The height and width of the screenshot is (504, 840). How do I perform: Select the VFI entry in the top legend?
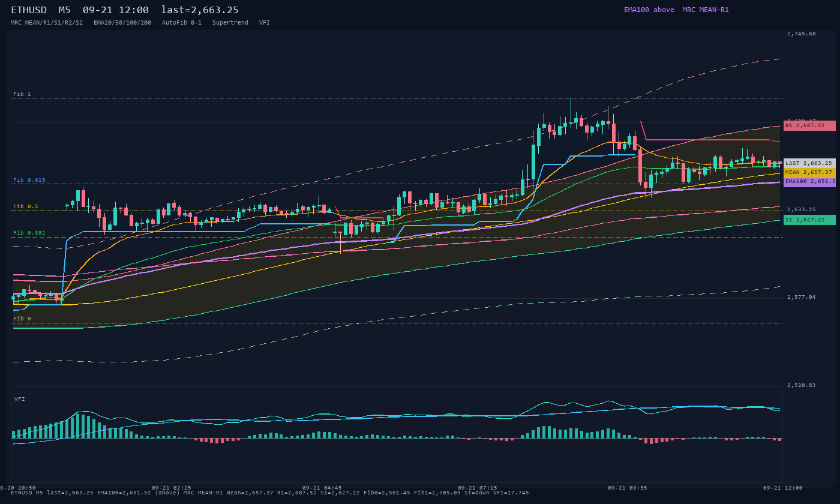click(265, 22)
